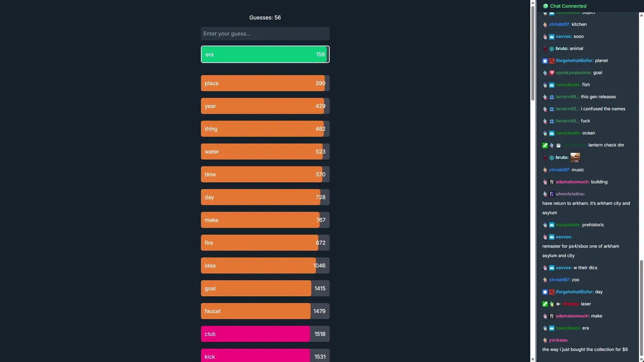Click the crown badge next to nautybeats' 'era'
Screen dimensions: 644x362
(551, 328)
